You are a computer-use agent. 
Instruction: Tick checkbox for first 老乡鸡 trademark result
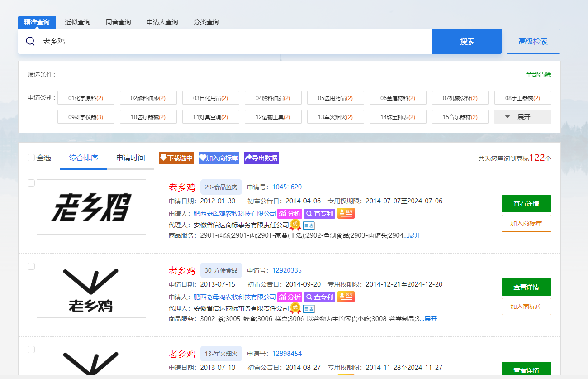tap(31, 183)
